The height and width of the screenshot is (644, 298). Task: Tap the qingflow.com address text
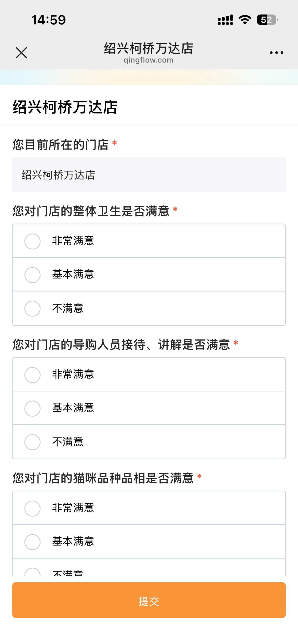148,60
